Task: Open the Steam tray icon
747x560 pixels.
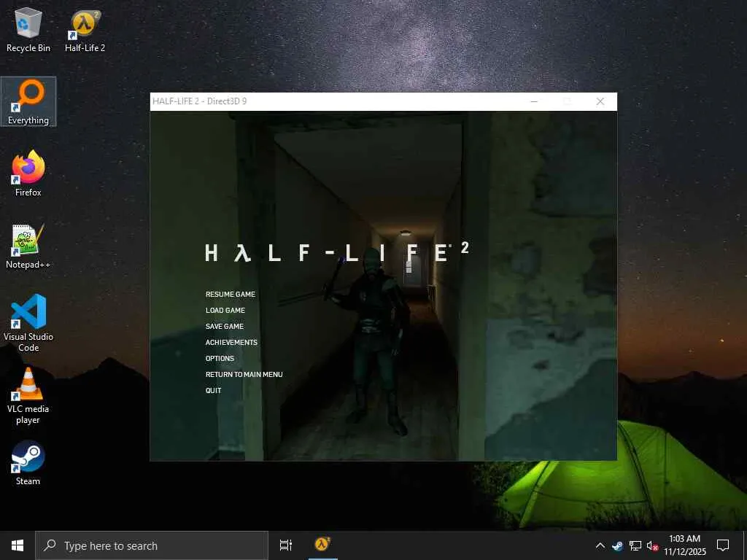Action: point(617,545)
